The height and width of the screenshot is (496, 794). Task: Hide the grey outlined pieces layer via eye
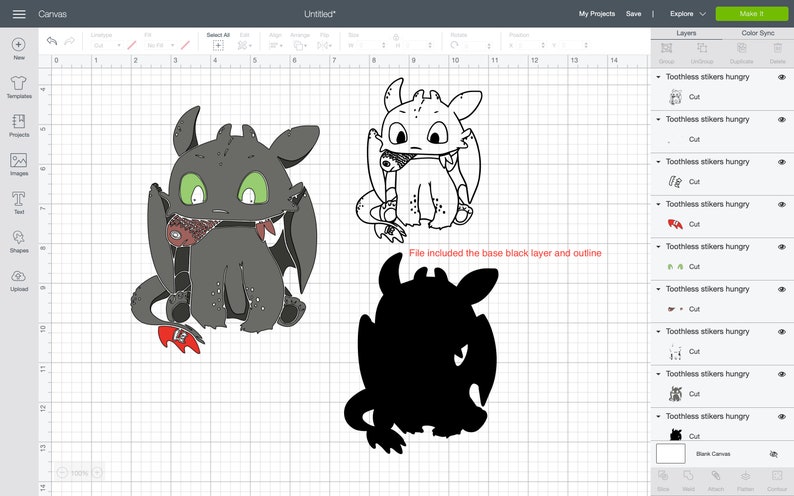point(782,162)
